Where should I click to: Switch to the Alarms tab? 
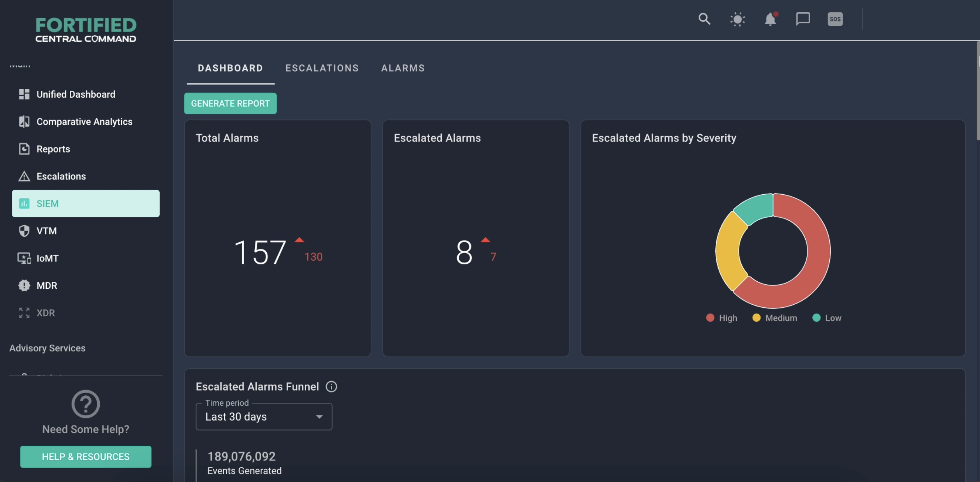click(403, 68)
